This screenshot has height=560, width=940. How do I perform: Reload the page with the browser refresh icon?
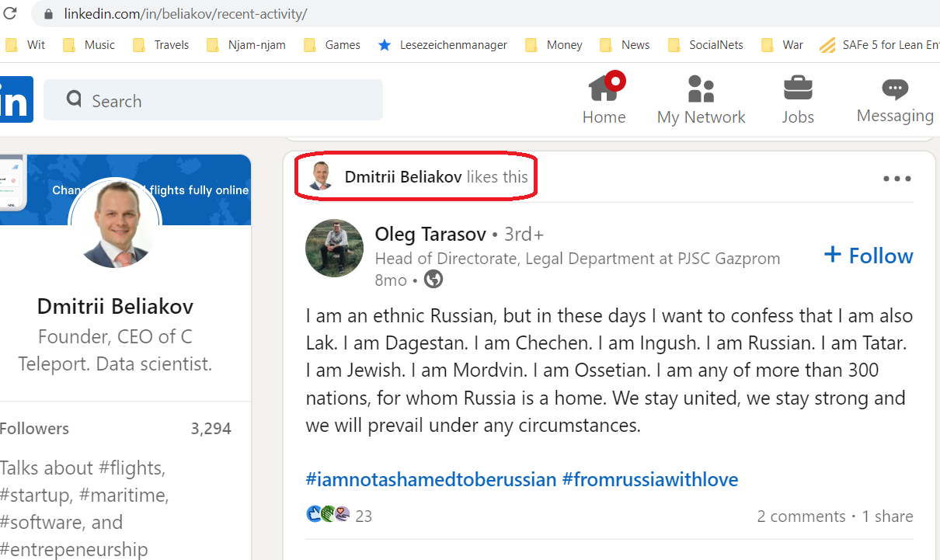(x=10, y=14)
